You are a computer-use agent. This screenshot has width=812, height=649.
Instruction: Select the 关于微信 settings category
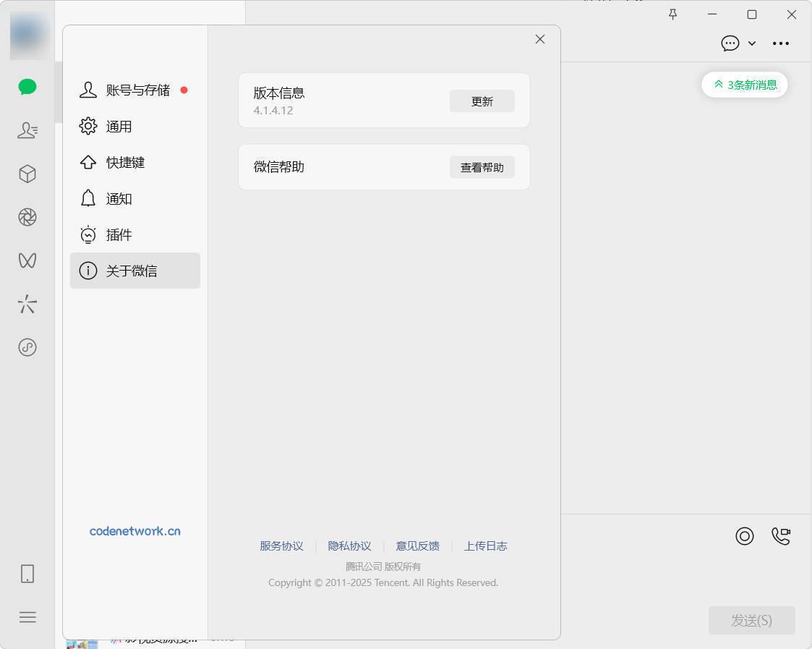coord(134,271)
